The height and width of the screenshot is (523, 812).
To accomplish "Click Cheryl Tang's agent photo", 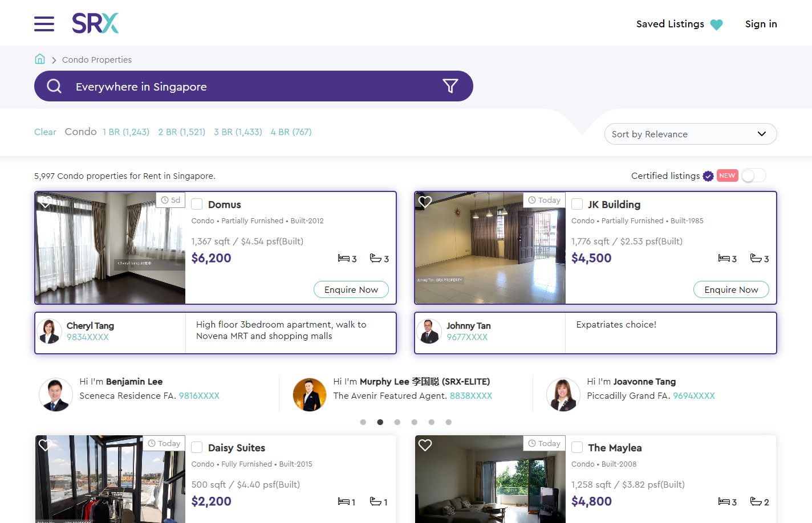I will (x=49, y=332).
